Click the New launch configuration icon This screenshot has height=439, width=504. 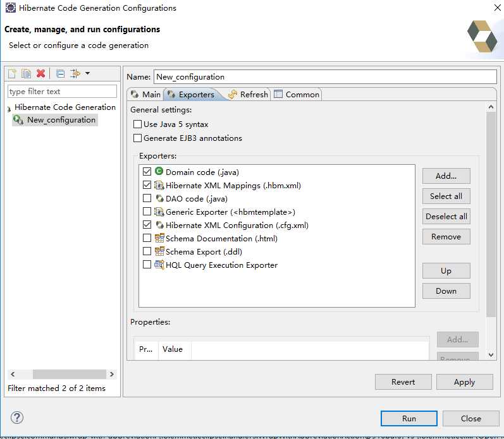click(12, 73)
